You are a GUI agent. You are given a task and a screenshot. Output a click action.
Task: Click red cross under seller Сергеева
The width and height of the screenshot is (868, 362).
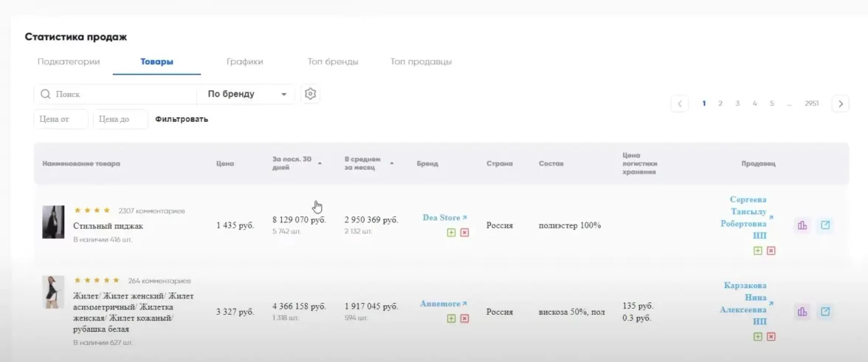click(x=771, y=250)
